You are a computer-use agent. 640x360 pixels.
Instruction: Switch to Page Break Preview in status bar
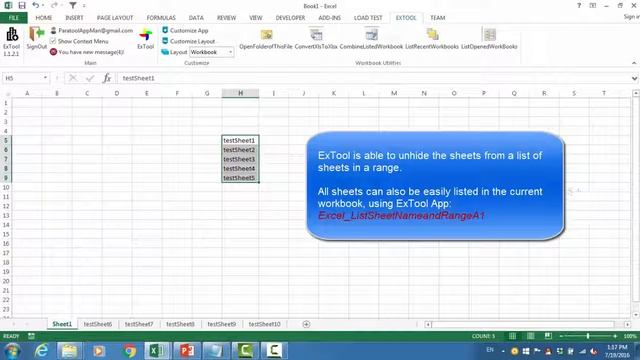point(548,336)
